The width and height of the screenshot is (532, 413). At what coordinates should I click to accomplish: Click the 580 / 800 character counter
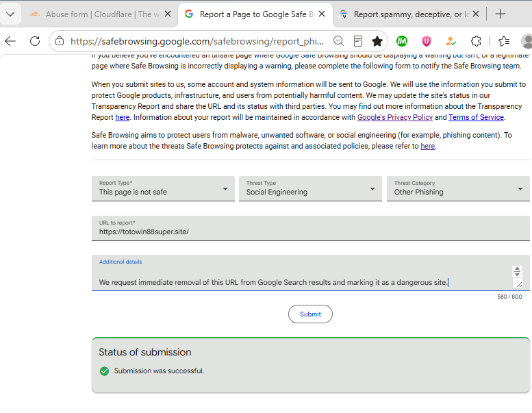[509, 297]
